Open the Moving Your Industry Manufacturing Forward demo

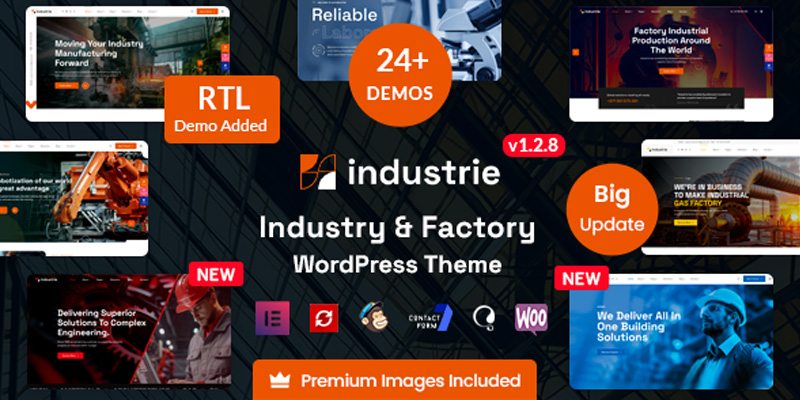pyautogui.click(x=128, y=64)
